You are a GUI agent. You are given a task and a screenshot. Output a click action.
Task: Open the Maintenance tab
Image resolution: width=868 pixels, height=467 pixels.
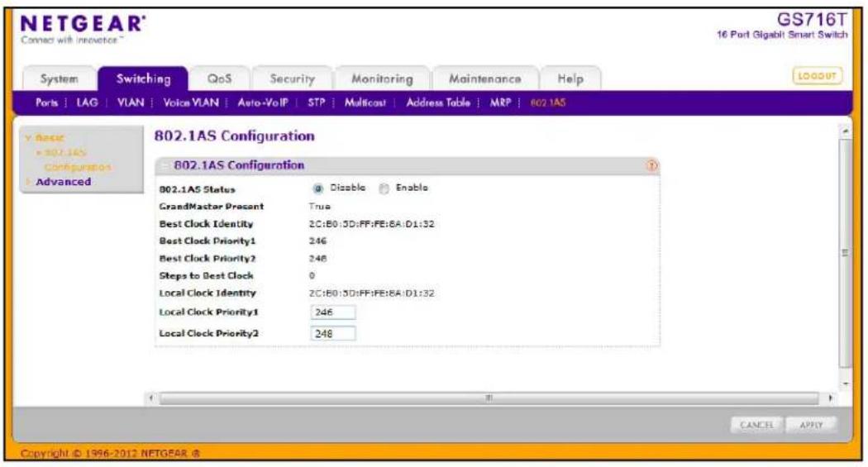coord(484,79)
